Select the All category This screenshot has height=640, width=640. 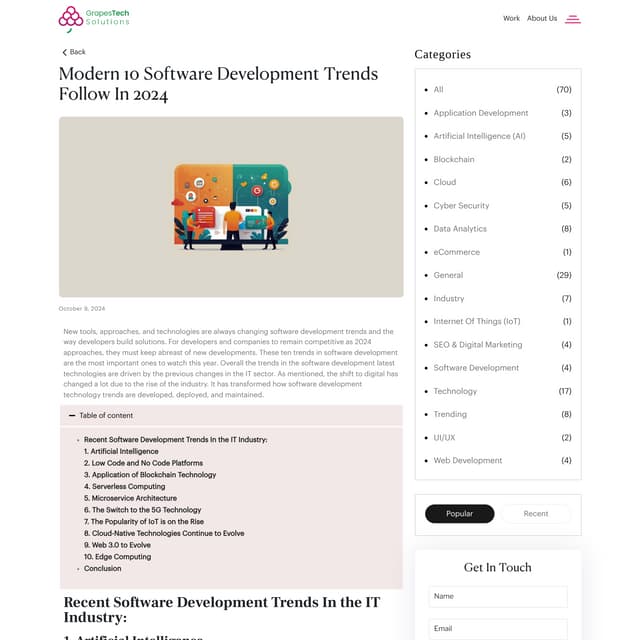coord(438,90)
